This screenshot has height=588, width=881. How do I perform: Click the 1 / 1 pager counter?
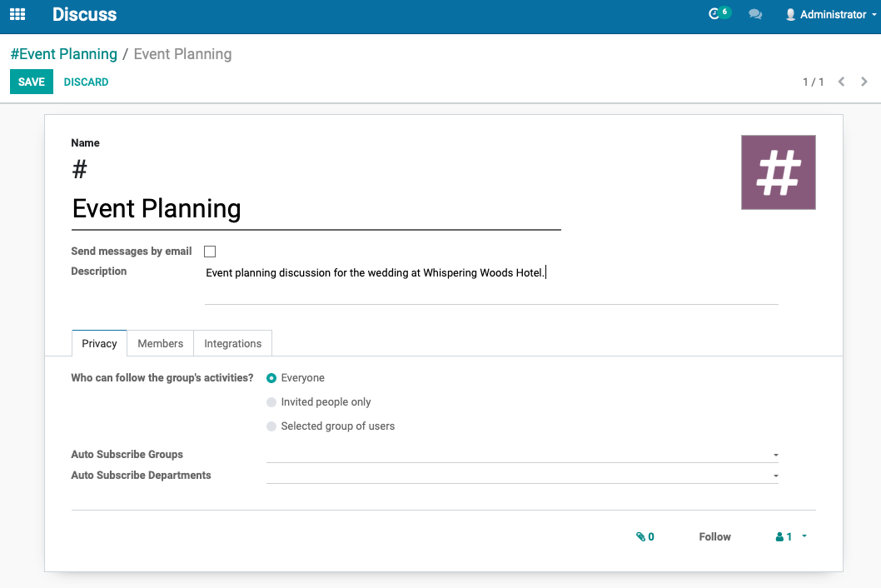tap(813, 82)
